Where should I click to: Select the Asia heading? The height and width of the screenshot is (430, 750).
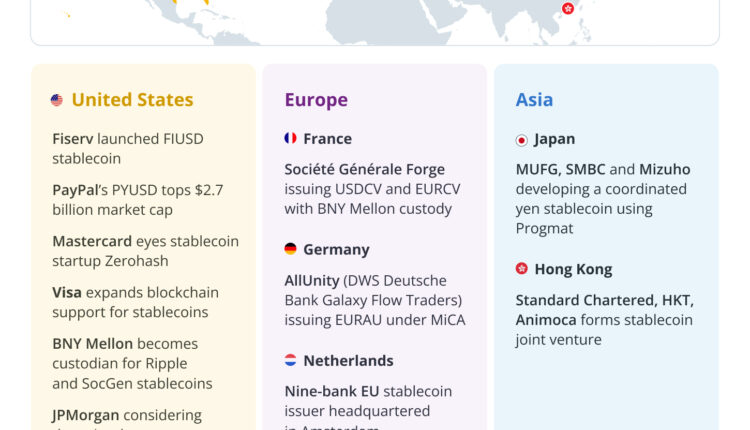pos(534,100)
